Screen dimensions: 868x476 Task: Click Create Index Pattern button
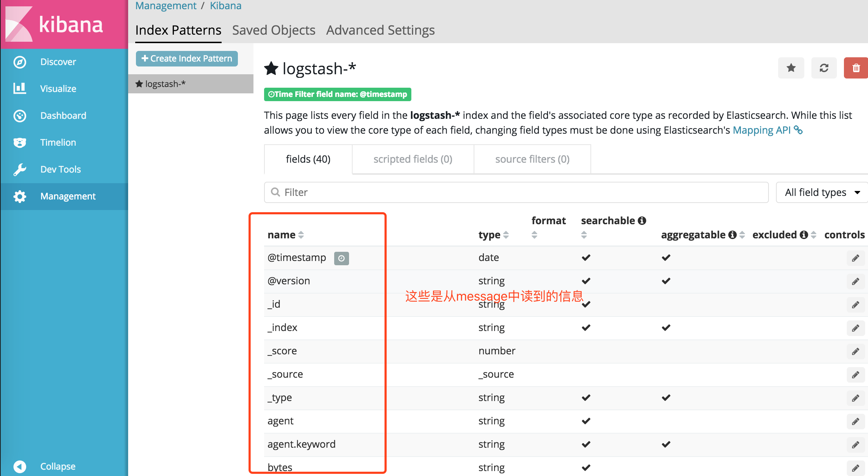click(187, 59)
